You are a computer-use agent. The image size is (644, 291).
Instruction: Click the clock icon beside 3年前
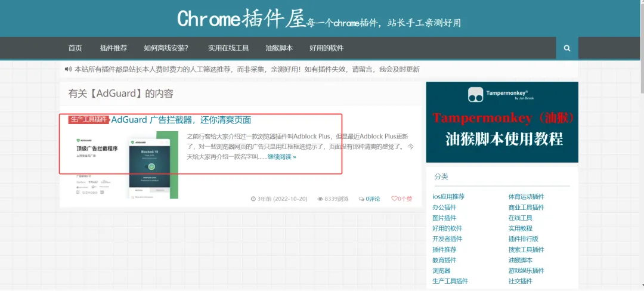click(253, 199)
